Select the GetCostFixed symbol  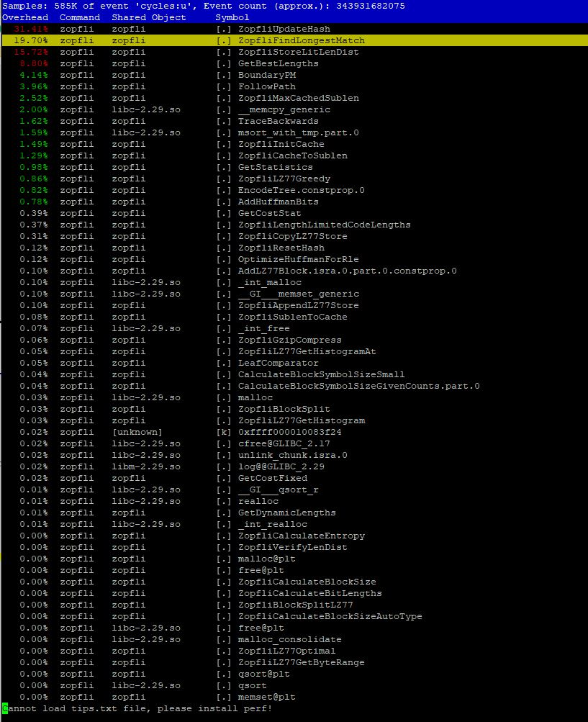[272, 478]
